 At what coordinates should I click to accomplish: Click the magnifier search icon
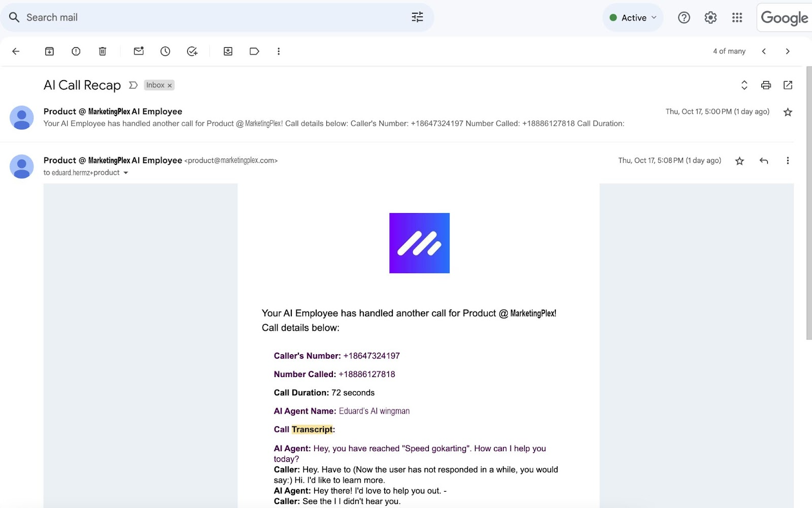pyautogui.click(x=14, y=17)
